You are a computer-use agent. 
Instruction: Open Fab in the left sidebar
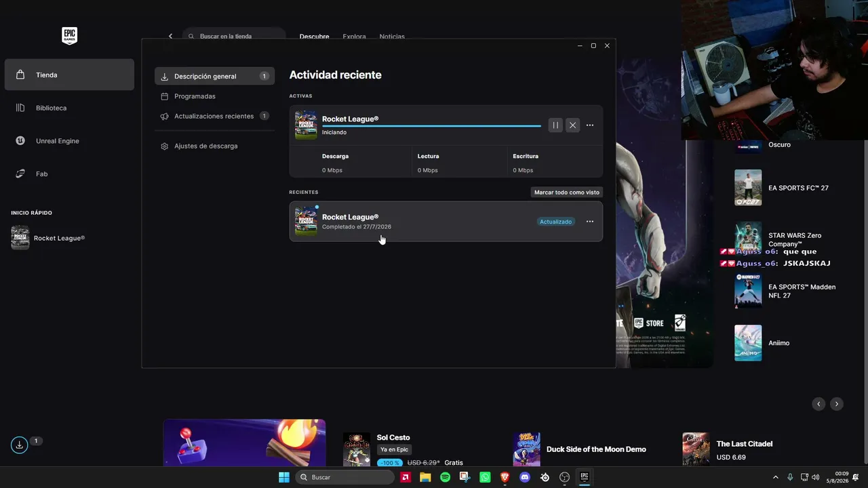coord(69,174)
